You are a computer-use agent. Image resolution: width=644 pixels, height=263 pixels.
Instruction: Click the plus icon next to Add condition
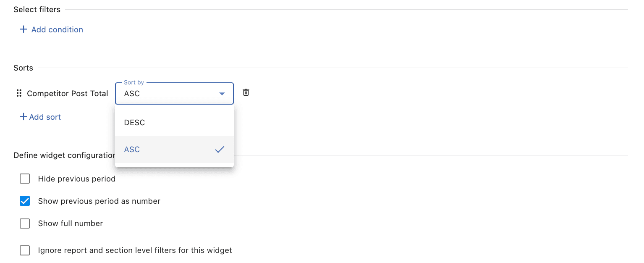[x=24, y=29]
